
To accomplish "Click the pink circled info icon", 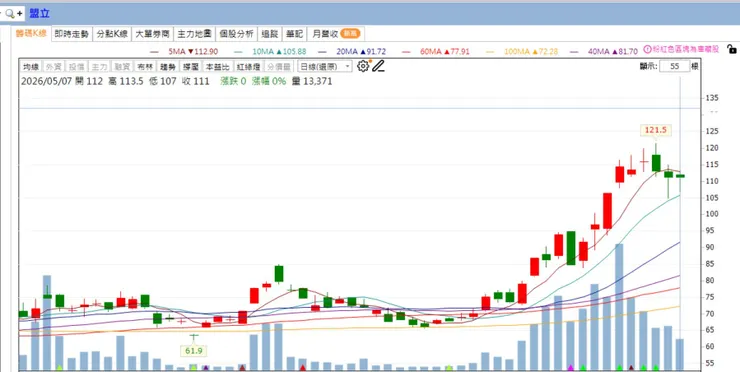I will pyautogui.click(x=647, y=49).
